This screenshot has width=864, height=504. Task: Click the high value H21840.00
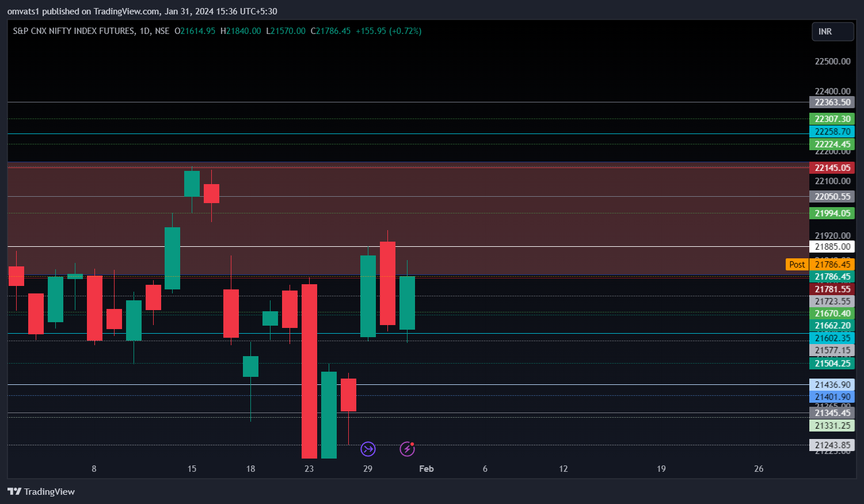coord(241,31)
